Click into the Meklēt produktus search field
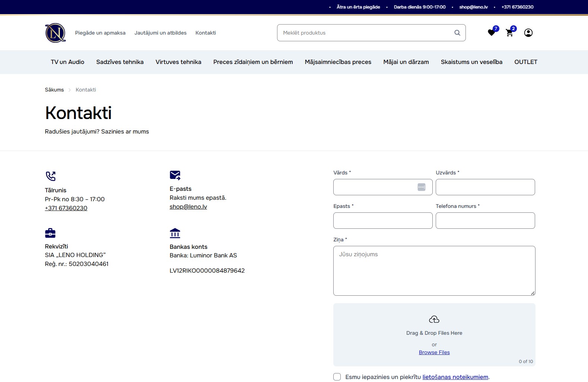This screenshot has width=588, height=382. [367, 33]
